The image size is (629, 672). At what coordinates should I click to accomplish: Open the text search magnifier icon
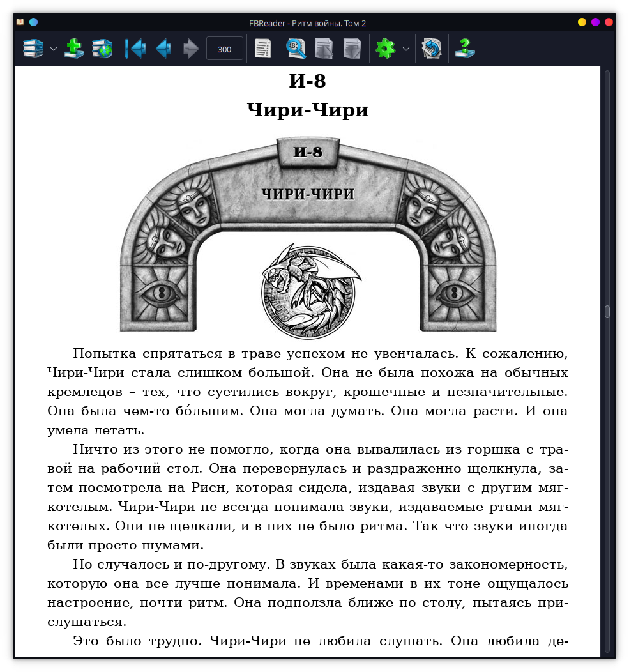pyautogui.click(x=296, y=49)
